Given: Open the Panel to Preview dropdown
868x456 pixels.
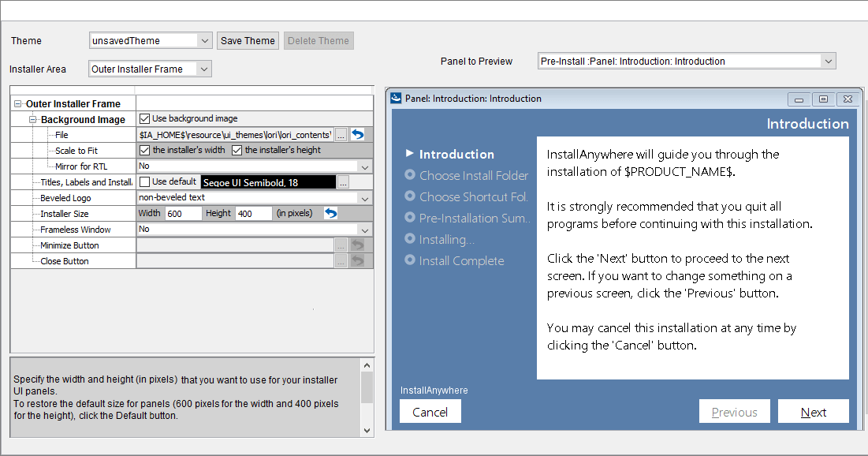Looking at the screenshot, I should (x=827, y=61).
